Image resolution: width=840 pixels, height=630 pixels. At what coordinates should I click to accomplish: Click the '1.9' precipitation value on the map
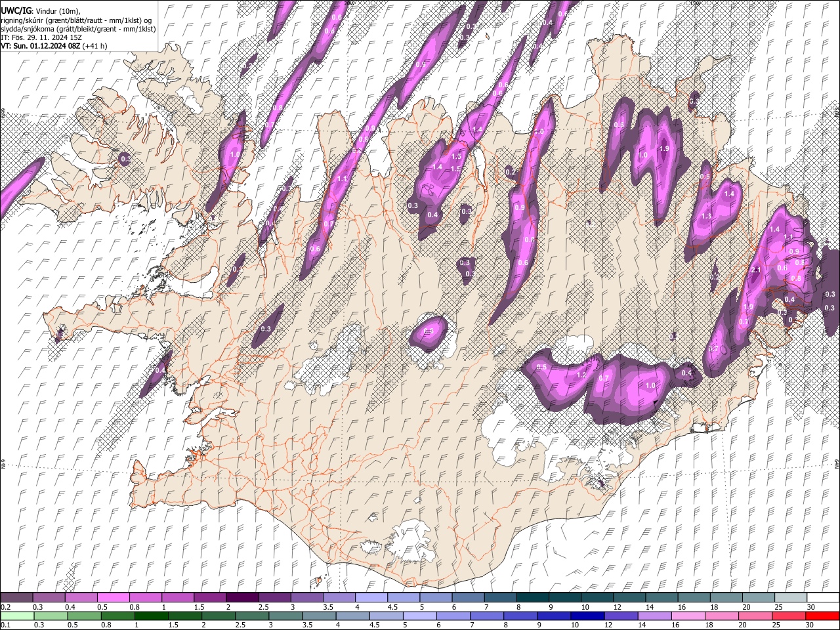(x=663, y=149)
